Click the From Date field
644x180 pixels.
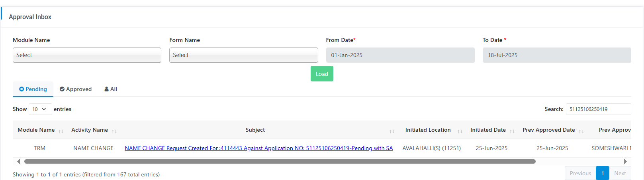point(400,55)
